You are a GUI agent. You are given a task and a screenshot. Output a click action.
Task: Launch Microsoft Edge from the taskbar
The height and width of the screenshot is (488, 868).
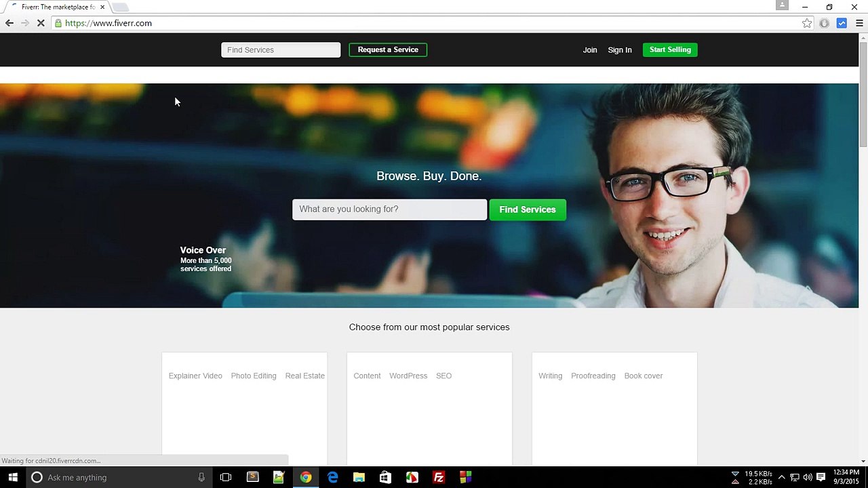point(332,477)
